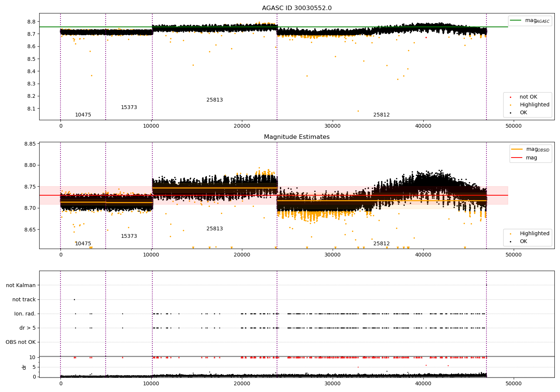The width and height of the screenshot is (560, 392).
Task: Click obsid label 25812 in Magnitude Estimates plot
Action: [x=382, y=244]
